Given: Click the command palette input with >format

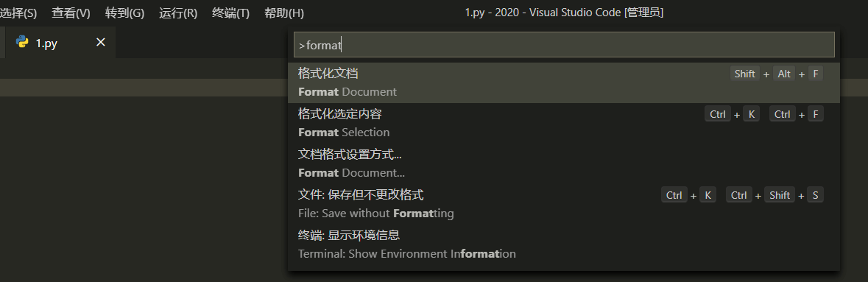Looking at the screenshot, I should (563, 45).
